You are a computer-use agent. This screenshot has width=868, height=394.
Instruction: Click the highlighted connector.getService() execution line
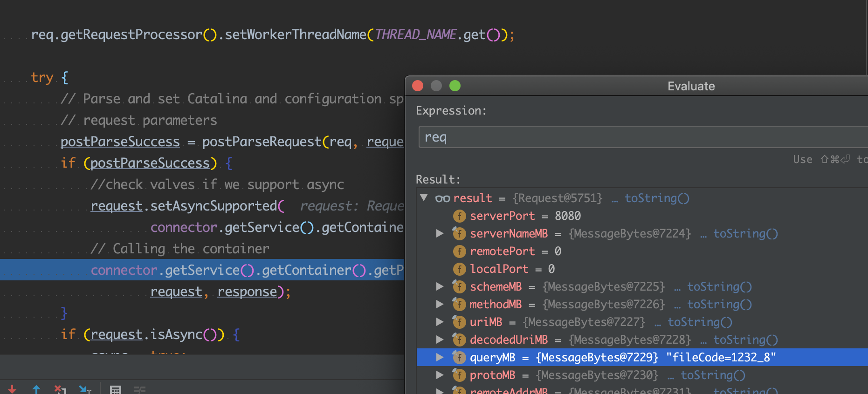click(202, 270)
